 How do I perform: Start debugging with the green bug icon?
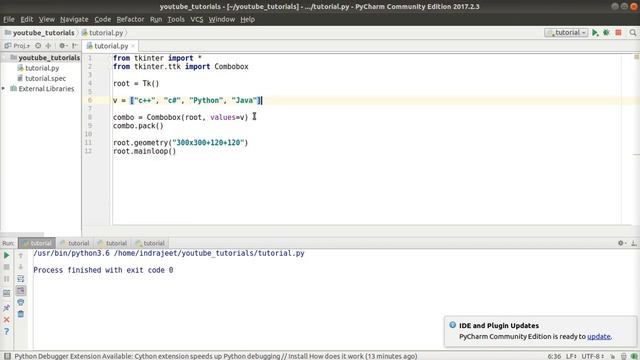[607, 33]
